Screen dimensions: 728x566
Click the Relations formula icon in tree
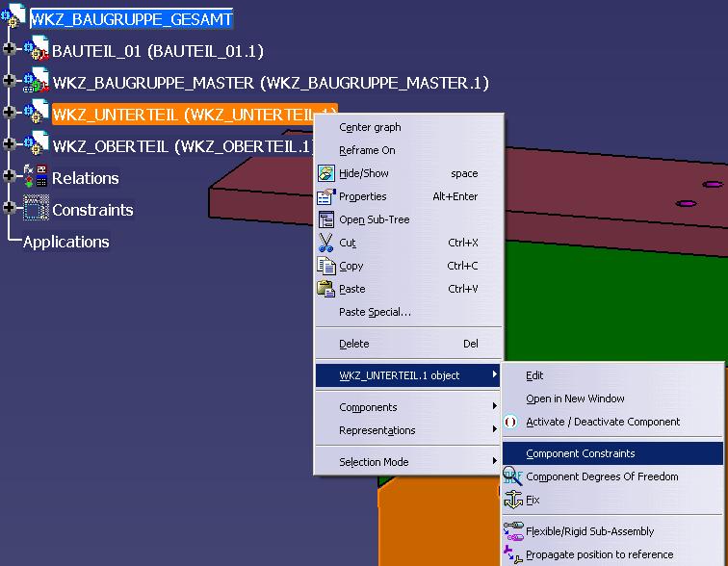click(36, 175)
